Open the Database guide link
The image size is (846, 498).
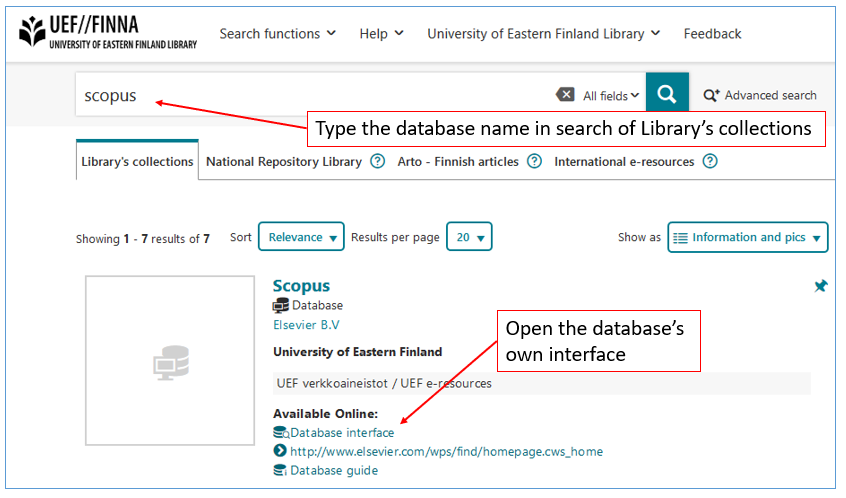pyautogui.click(x=334, y=470)
